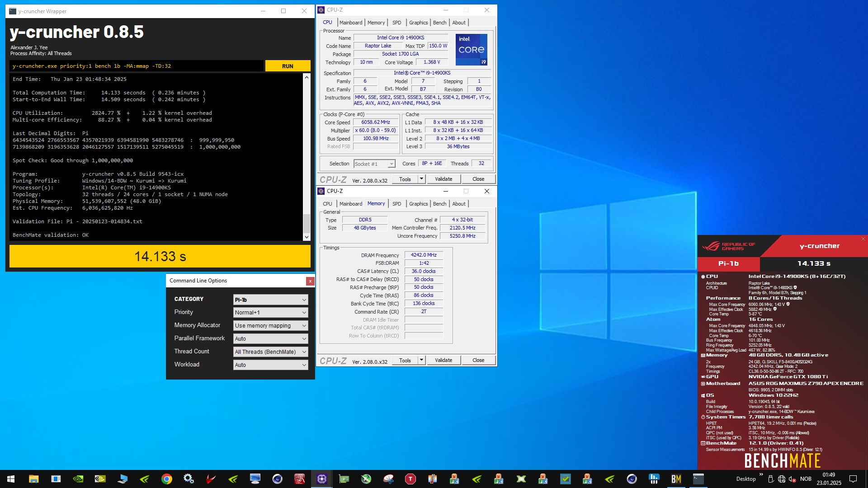
Task: Open the red checkmark bird taskbar icon
Action: 211,479
